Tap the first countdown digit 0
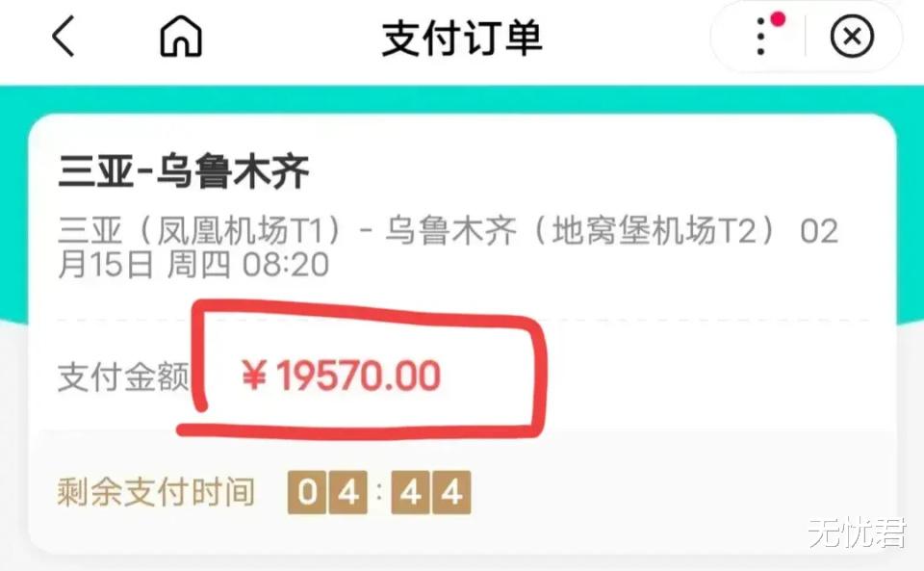 point(306,492)
